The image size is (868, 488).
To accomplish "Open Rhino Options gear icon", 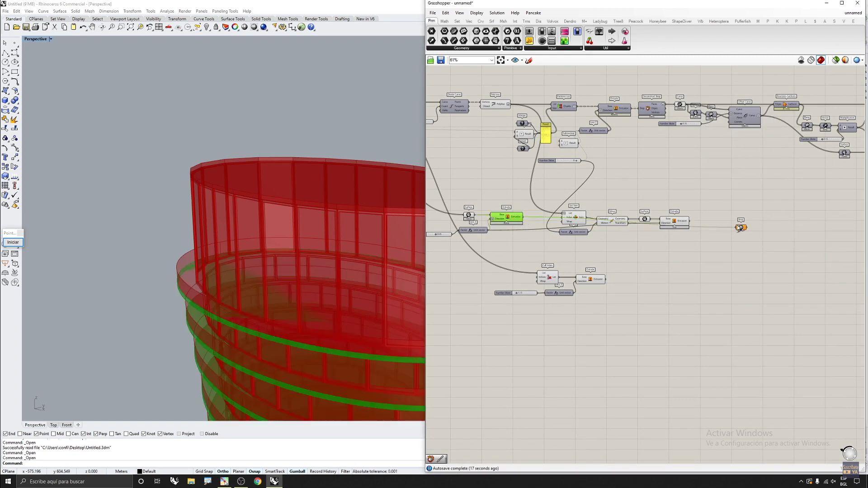I will 283,27.
